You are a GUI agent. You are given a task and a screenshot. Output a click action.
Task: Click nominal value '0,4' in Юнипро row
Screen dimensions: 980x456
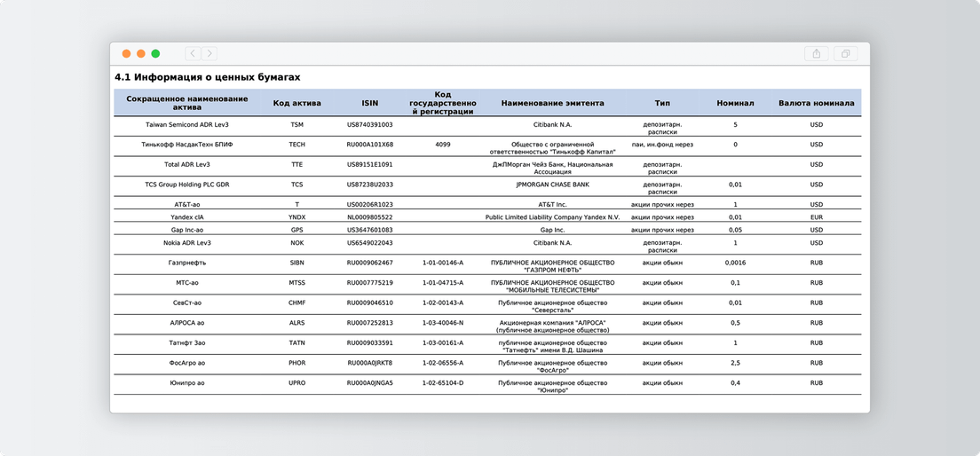point(736,383)
